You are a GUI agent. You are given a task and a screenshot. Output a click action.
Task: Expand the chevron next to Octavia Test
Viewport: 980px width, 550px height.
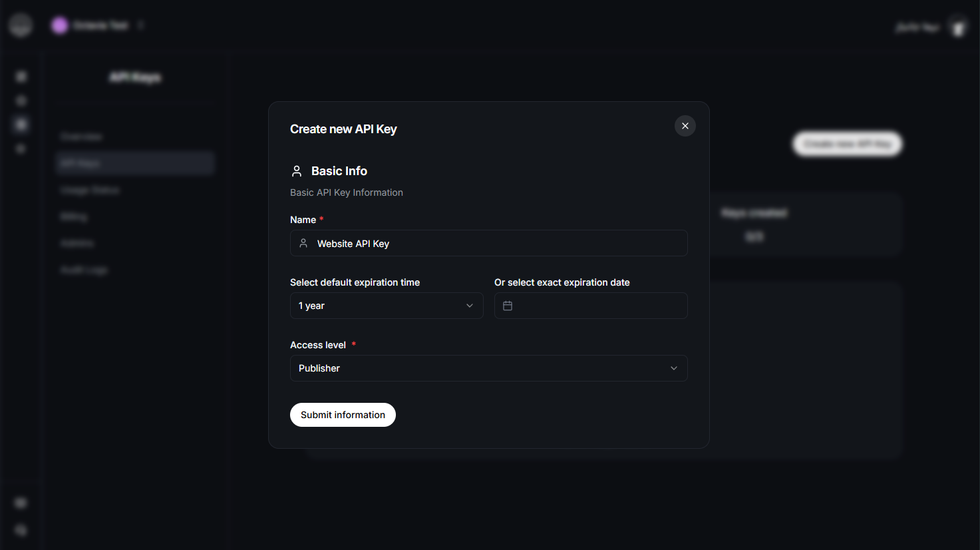coord(140,25)
